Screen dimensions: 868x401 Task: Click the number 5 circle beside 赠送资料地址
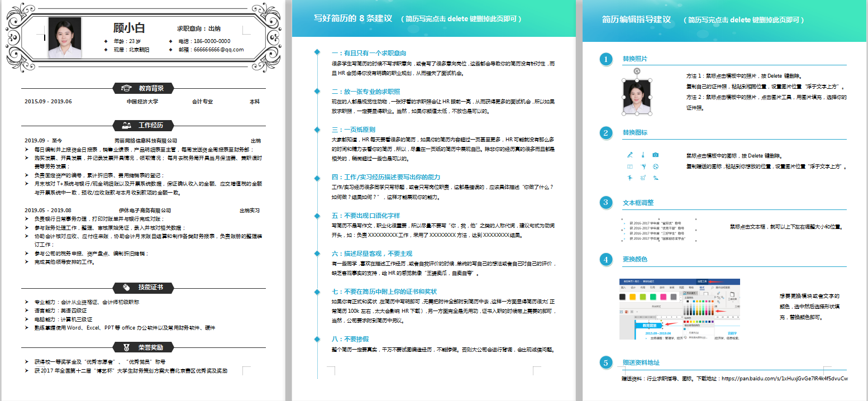pyautogui.click(x=605, y=362)
